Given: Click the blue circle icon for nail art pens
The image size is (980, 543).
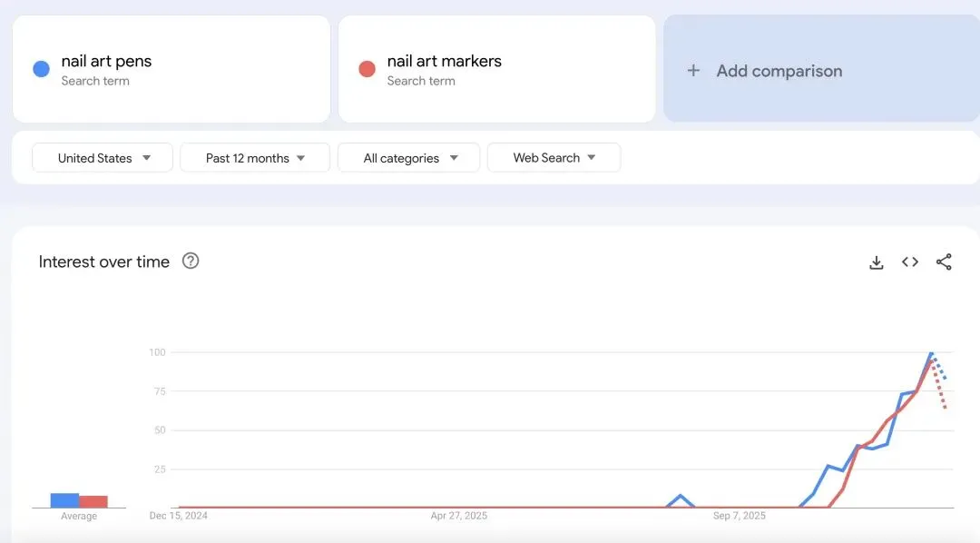Looking at the screenshot, I should (40, 68).
